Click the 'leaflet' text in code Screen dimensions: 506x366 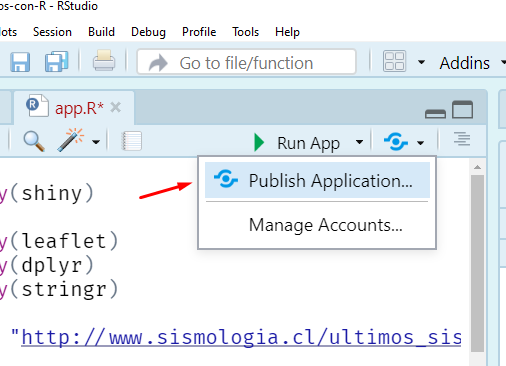pyautogui.click(x=64, y=241)
